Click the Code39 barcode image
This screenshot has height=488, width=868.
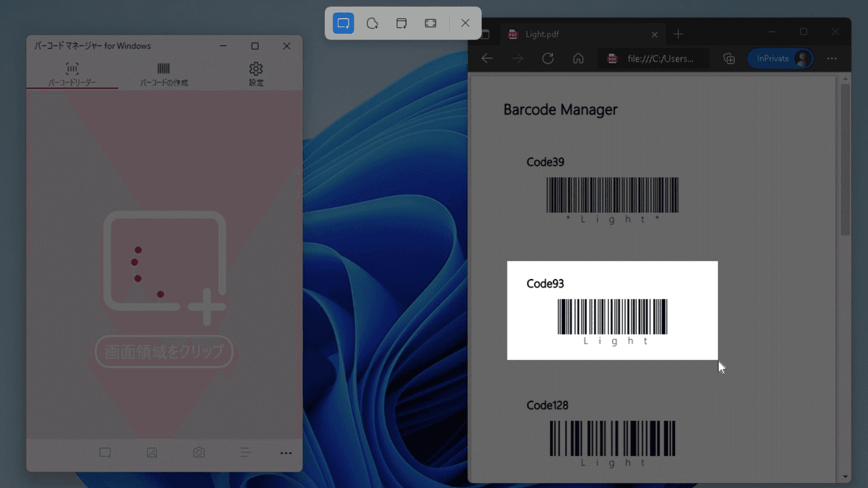coord(612,195)
